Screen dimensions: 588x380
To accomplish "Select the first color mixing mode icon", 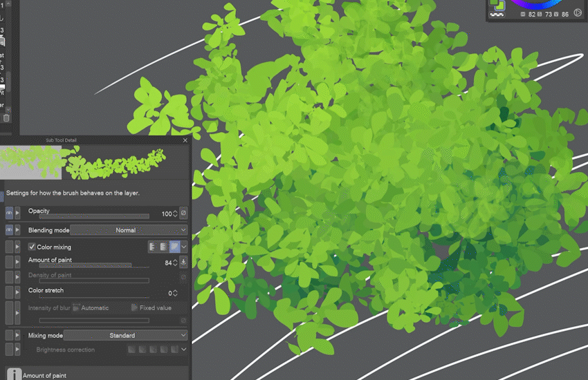I will click(x=153, y=247).
